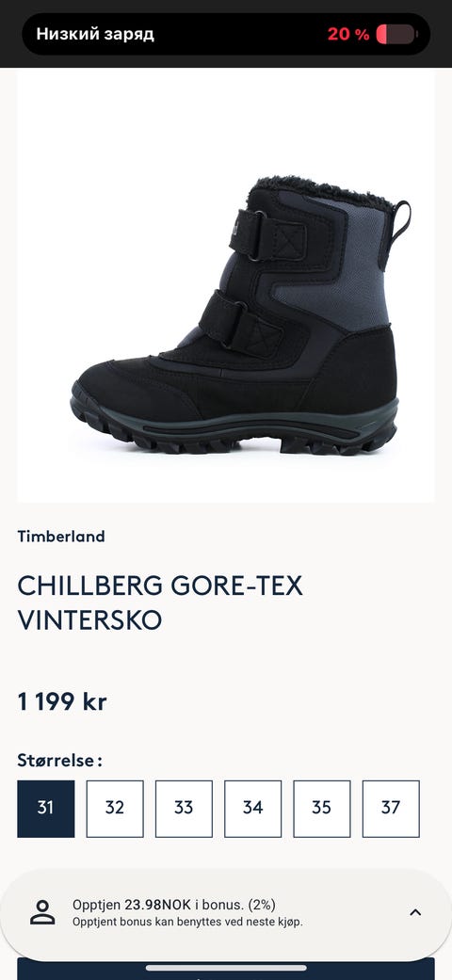Viewport: 452px width, 980px height.
Task: Choose size 34
Action: (x=252, y=808)
